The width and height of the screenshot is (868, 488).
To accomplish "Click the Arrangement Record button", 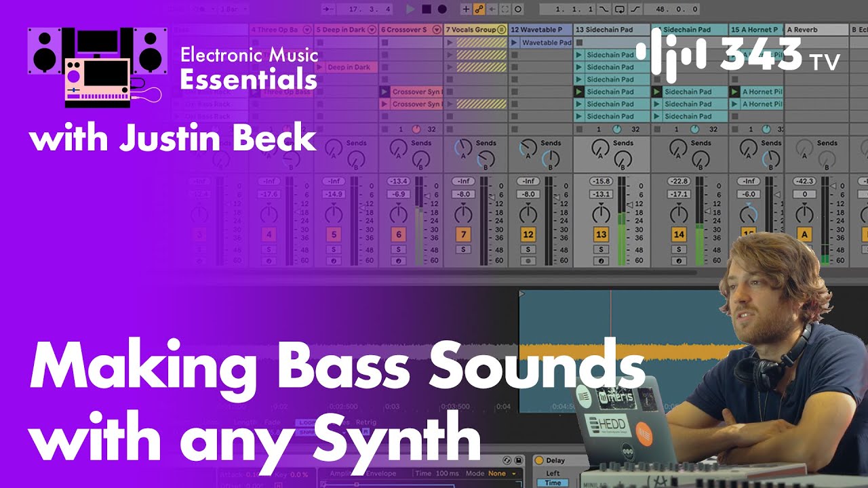I will click(442, 9).
